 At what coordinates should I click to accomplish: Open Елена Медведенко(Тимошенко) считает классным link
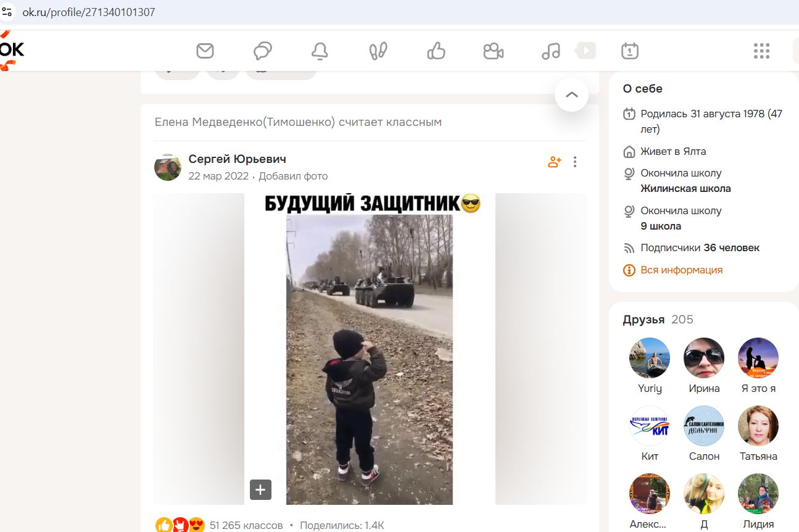coord(298,122)
